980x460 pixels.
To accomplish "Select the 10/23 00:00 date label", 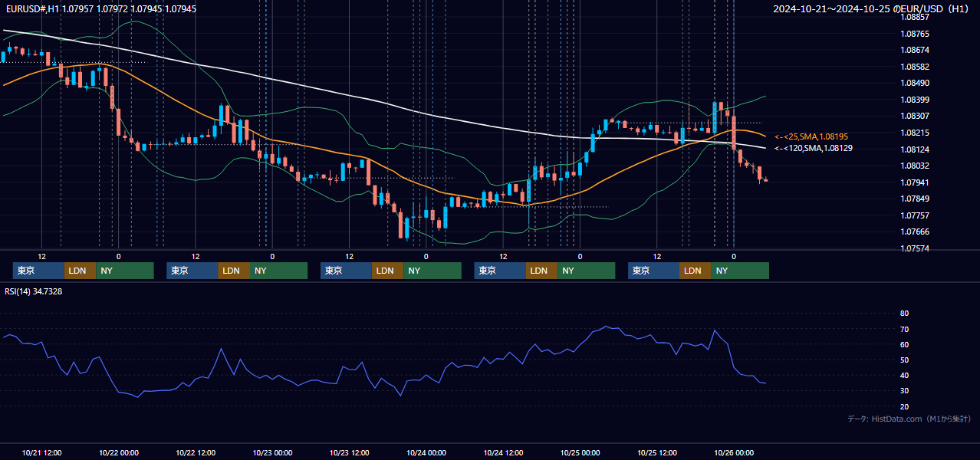I will [272, 452].
